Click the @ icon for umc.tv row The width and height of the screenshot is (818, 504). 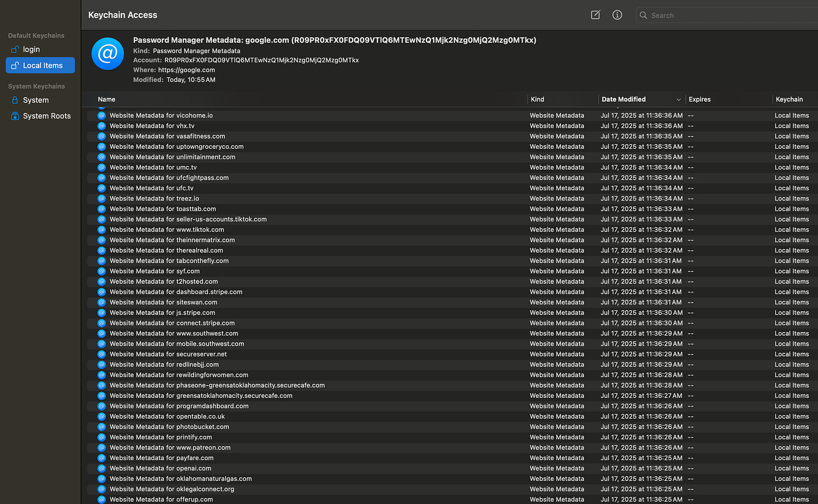tap(102, 167)
